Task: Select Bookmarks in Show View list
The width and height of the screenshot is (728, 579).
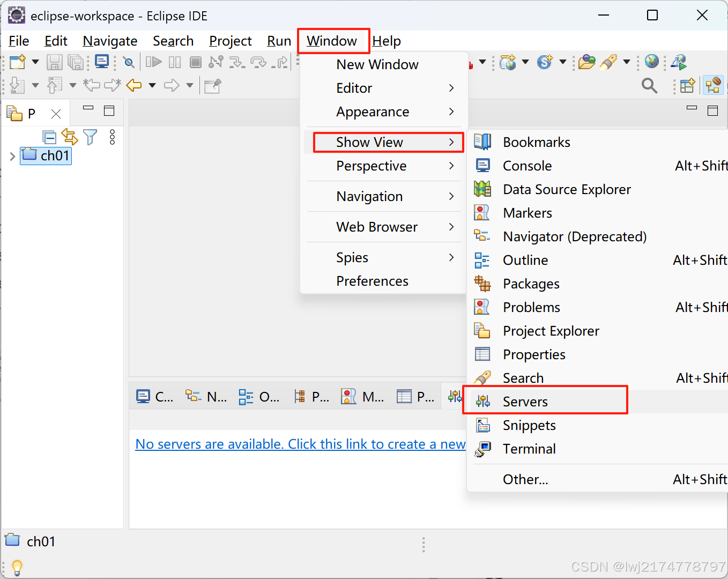Action: click(x=599, y=142)
